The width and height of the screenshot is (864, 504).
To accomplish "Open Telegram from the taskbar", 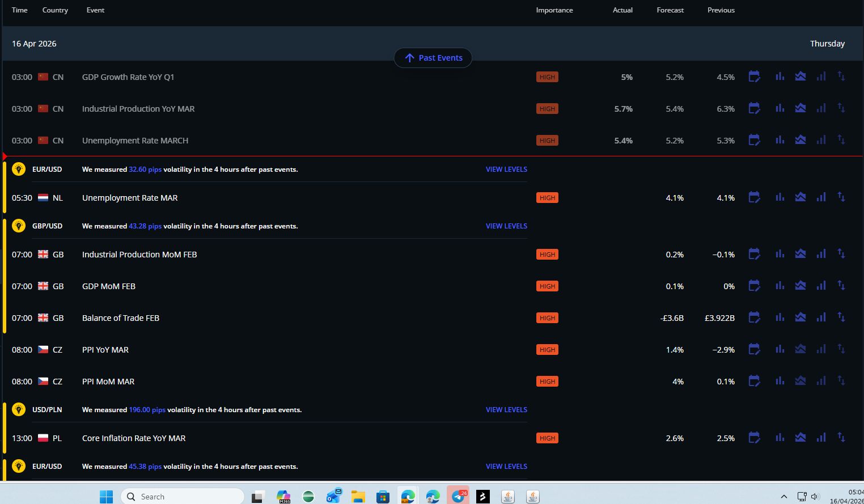I will [x=458, y=497].
